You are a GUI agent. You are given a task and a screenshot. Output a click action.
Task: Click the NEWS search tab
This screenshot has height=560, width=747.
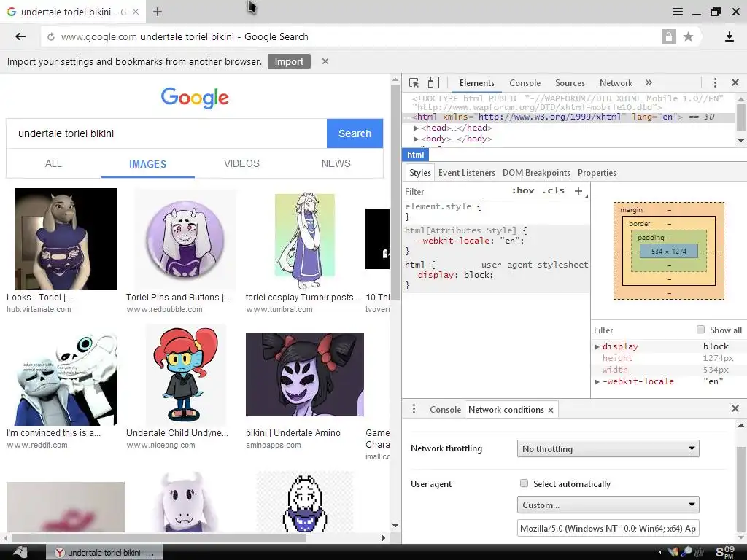[x=336, y=163]
